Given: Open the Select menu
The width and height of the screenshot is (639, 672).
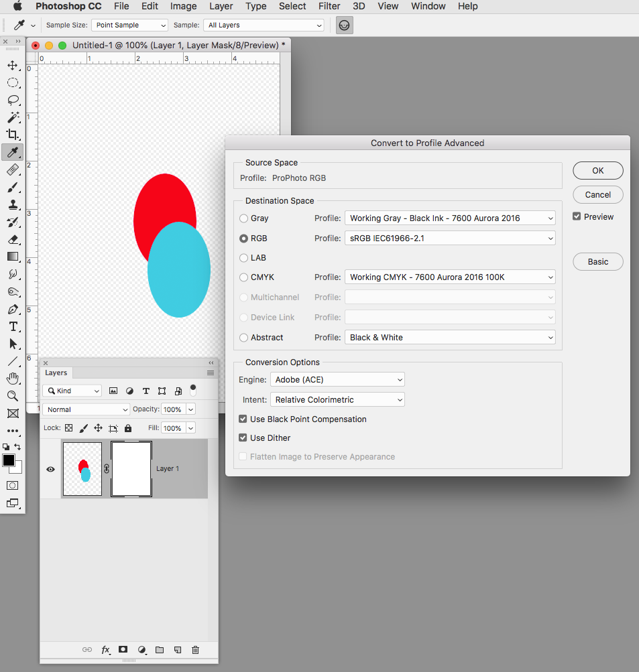Looking at the screenshot, I should tap(292, 6).
